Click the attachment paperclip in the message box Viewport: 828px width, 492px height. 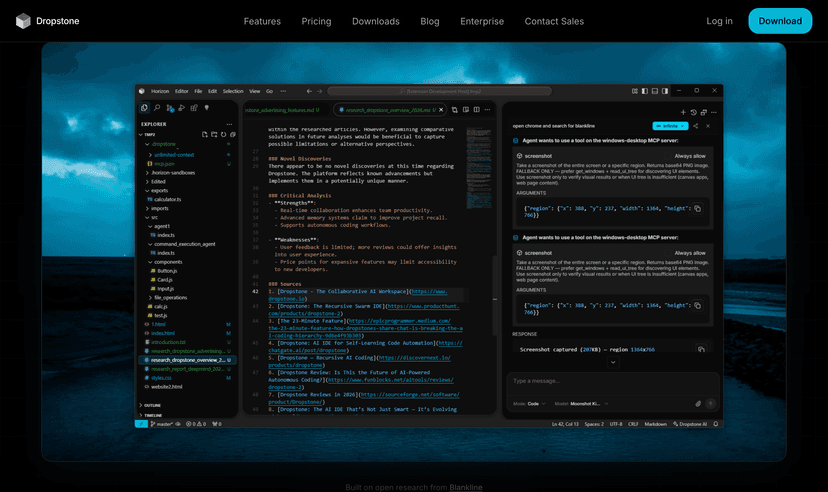(698, 404)
